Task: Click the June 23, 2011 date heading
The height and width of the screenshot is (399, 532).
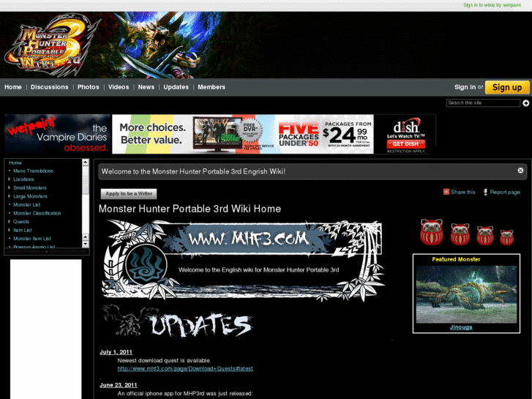Action: pyautogui.click(x=119, y=385)
